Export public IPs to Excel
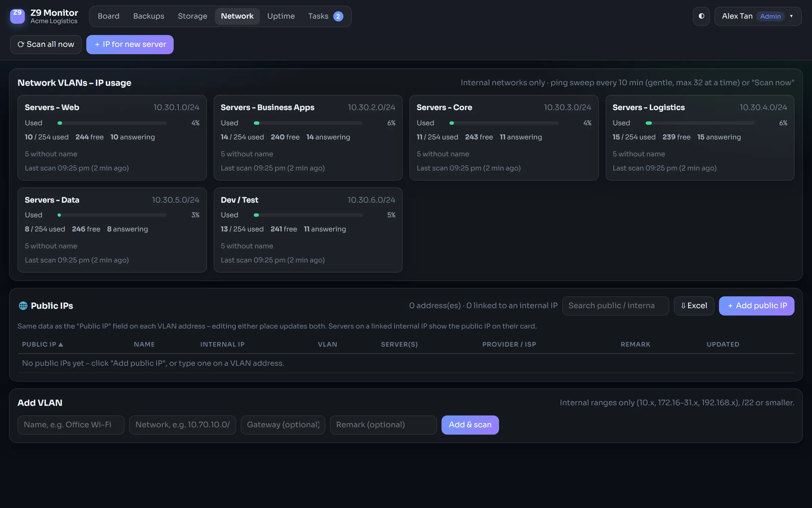This screenshot has height=508, width=812. point(694,306)
